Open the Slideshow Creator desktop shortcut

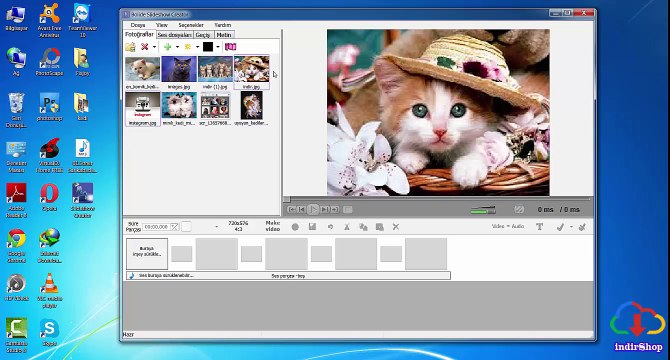(82, 200)
